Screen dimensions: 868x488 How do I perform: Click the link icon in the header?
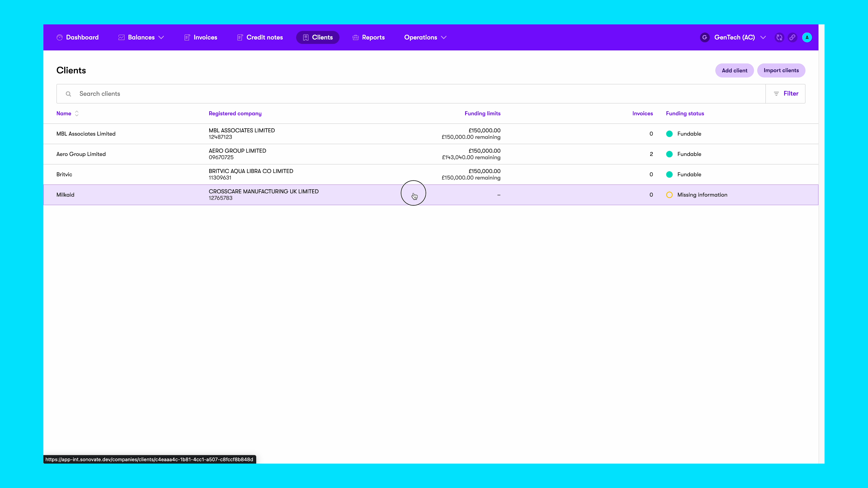[x=793, y=37]
